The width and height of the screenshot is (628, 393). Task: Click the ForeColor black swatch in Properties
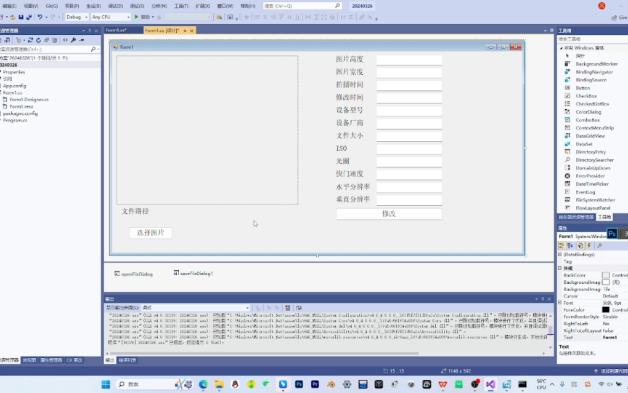click(606, 310)
